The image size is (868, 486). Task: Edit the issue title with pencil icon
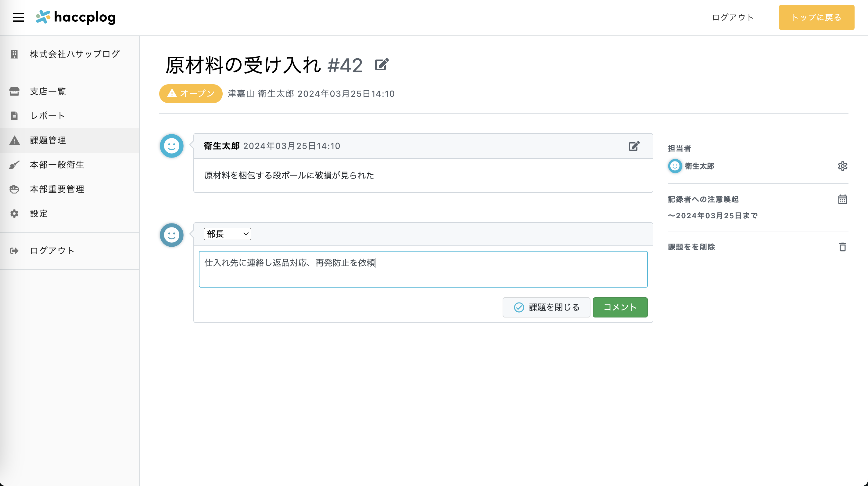(x=382, y=64)
